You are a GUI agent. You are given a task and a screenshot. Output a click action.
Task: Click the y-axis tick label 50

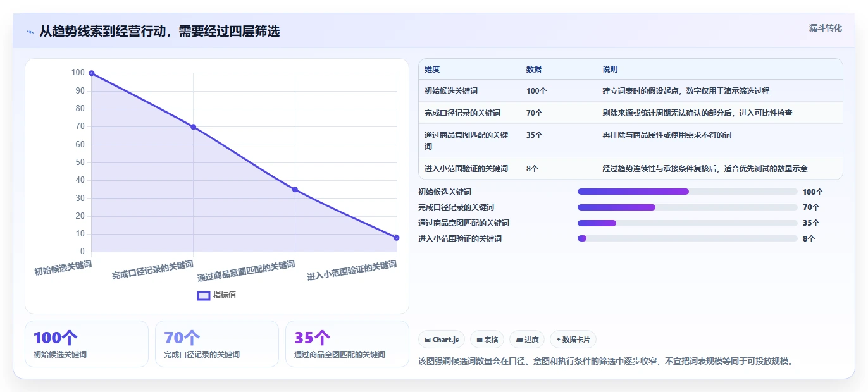(x=80, y=162)
